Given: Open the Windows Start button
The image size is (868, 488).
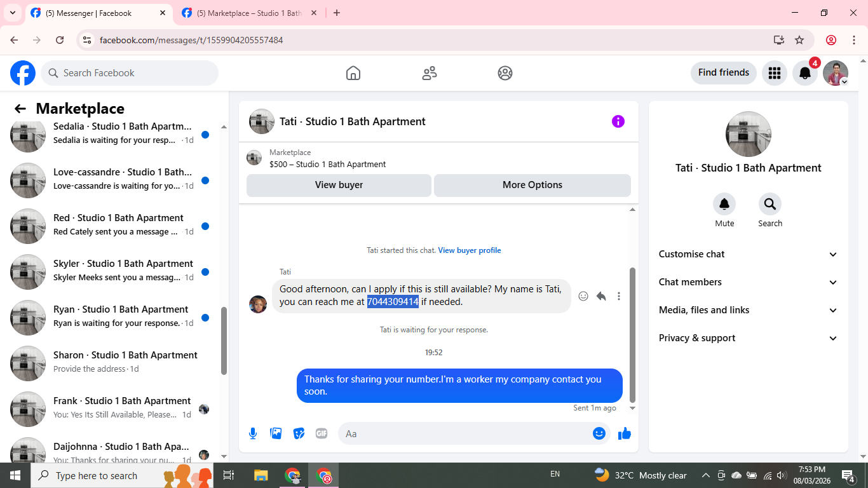Looking at the screenshot, I should pos(15,475).
